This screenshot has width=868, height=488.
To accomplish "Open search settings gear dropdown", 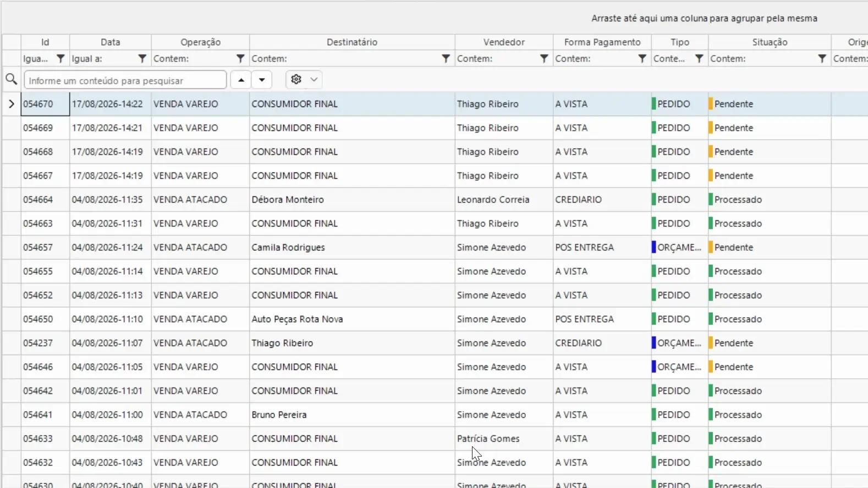I will tap(304, 80).
